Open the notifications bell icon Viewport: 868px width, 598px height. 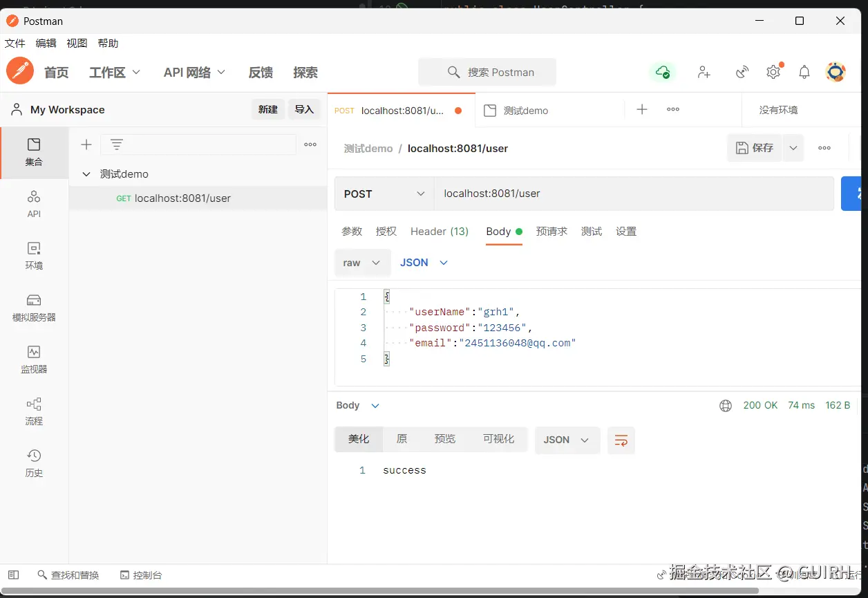click(804, 72)
